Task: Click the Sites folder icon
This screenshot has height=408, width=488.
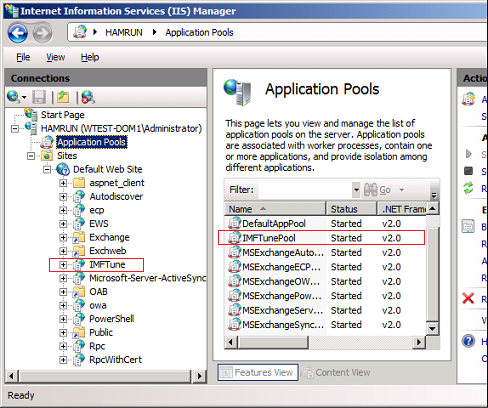Action: pyautogui.click(x=47, y=156)
